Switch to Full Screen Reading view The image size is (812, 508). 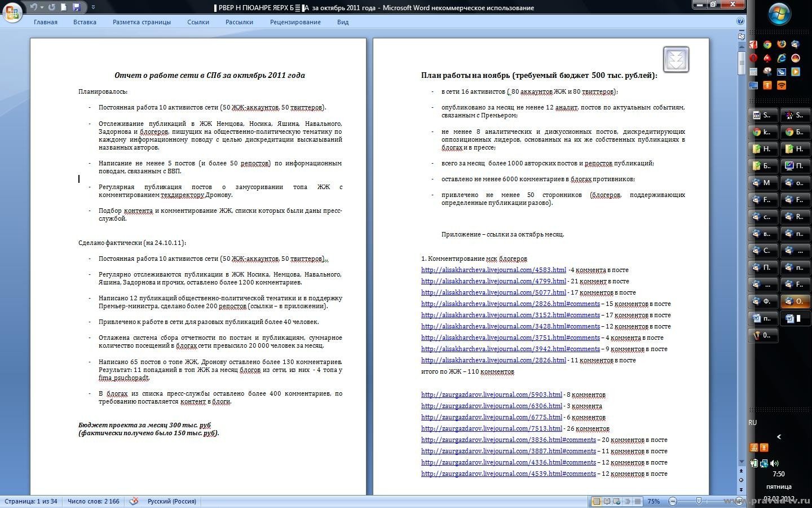(x=607, y=501)
